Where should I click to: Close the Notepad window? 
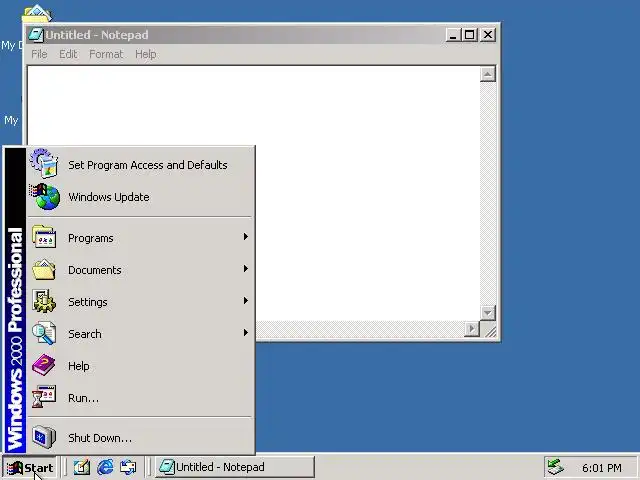tap(488, 35)
